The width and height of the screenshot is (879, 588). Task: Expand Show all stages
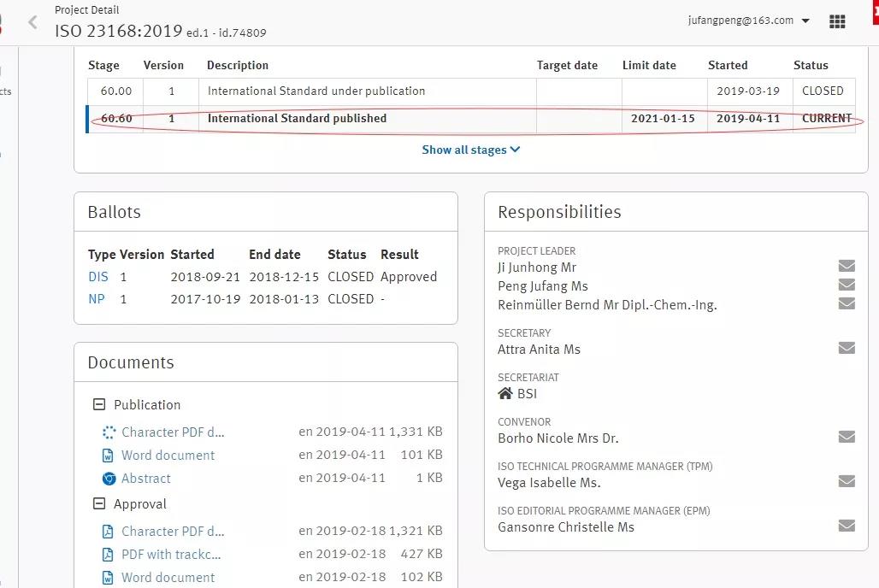(470, 150)
